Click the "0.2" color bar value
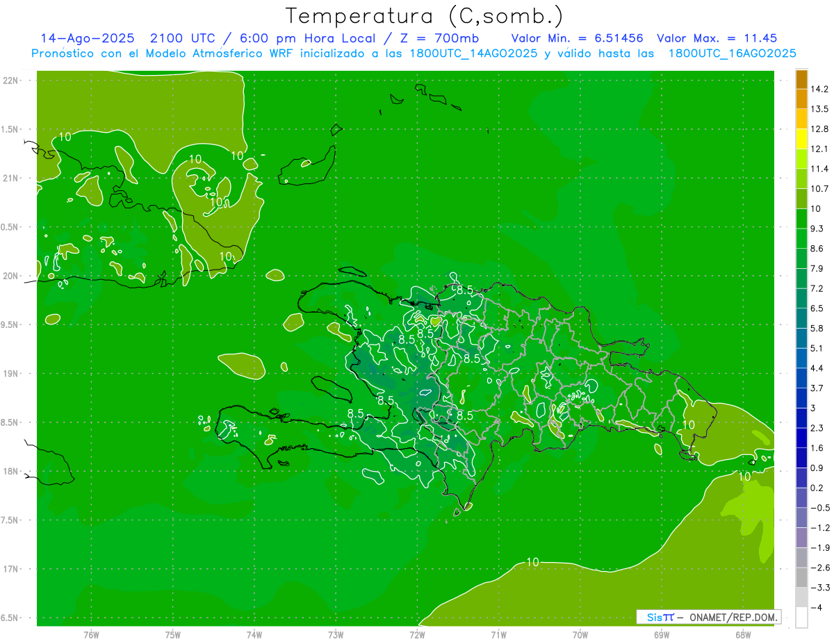This screenshot has height=644, width=834. pyautogui.click(x=817, y=488)
